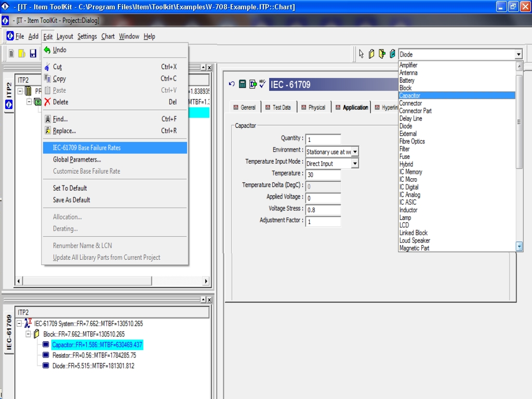Open the Chart menu
The width and height of the screenshot is (532, 399).
coord(108,36)
